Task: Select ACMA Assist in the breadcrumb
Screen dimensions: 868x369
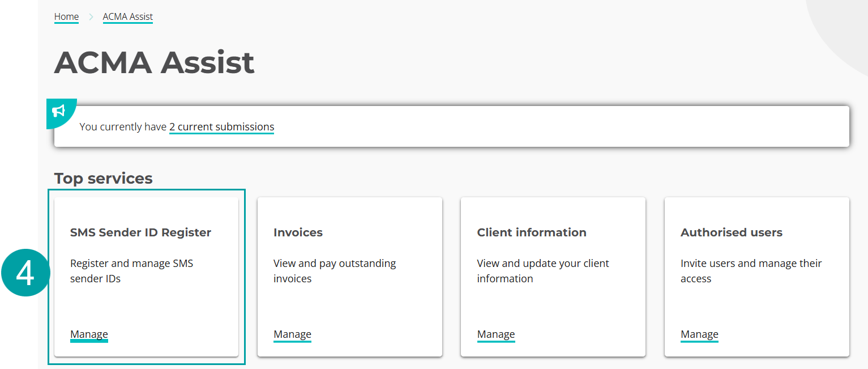Action: coord(127,16)
